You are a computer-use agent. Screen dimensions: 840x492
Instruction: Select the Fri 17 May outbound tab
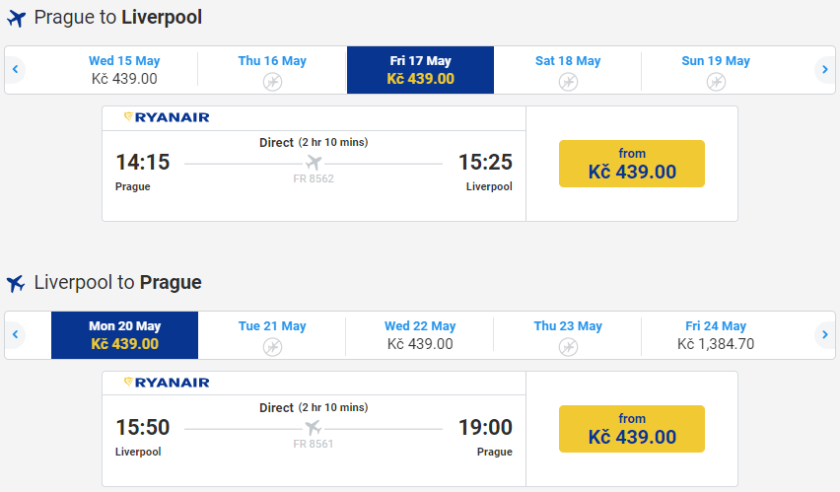(x=420, y=70)
